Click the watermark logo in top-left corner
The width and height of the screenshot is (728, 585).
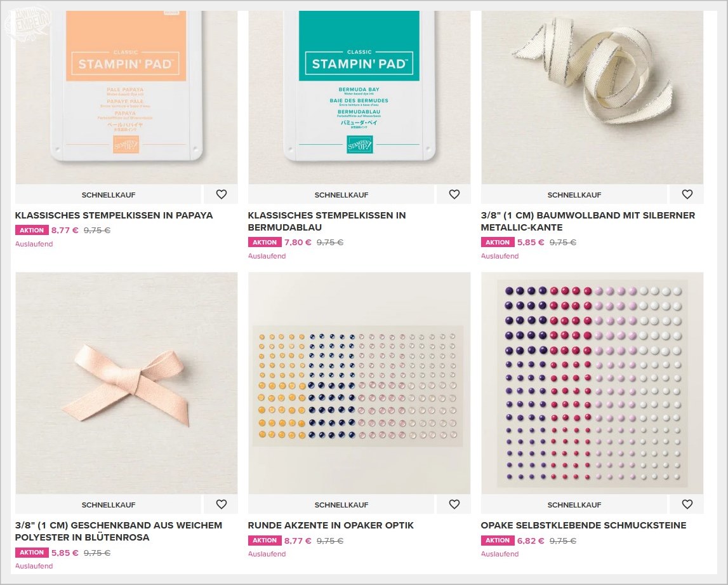click(x=27, y=22)
